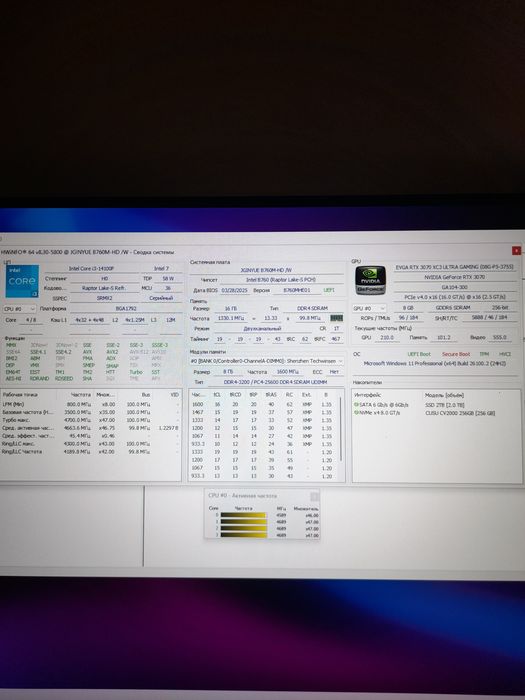The image size is (525, 700).
Task: Click the module type DDR4-3200 / PC4-25600 field
Action: [x=275, y=383]
